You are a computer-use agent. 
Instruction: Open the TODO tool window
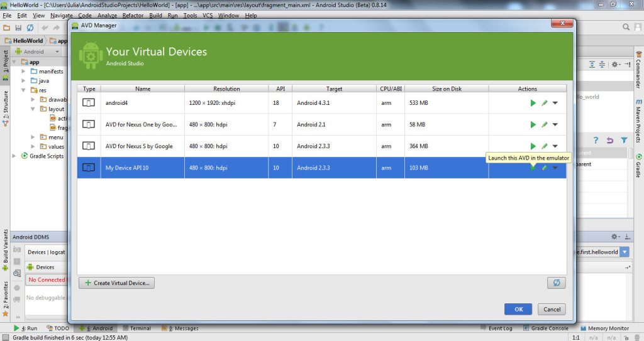pyautogui.click(x=58, y=328)
